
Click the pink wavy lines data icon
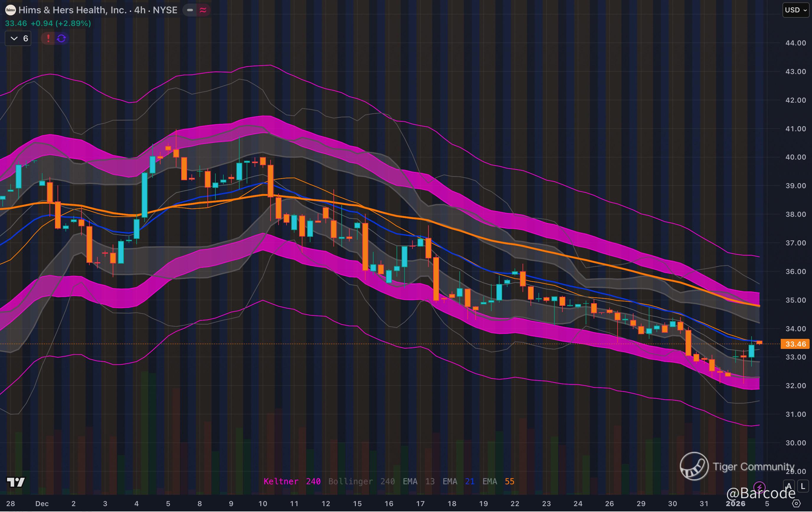(203, 10)
